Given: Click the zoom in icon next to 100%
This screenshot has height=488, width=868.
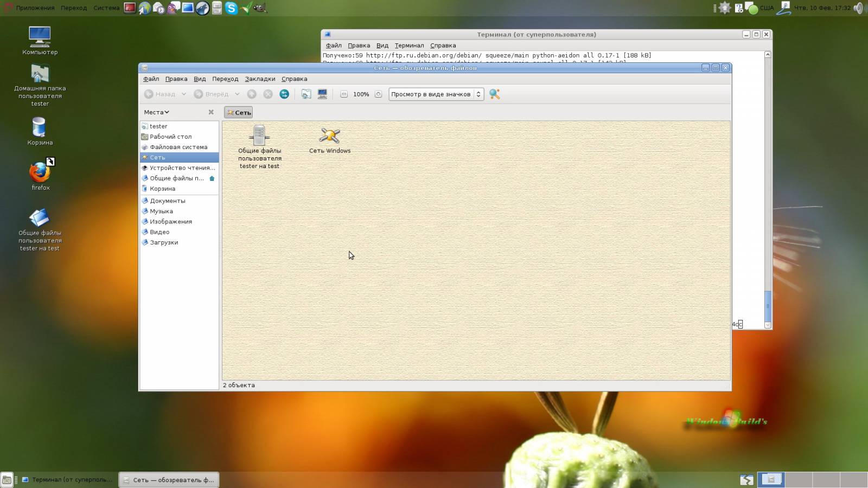Looking at the screenshot, I should pos(379,94).
